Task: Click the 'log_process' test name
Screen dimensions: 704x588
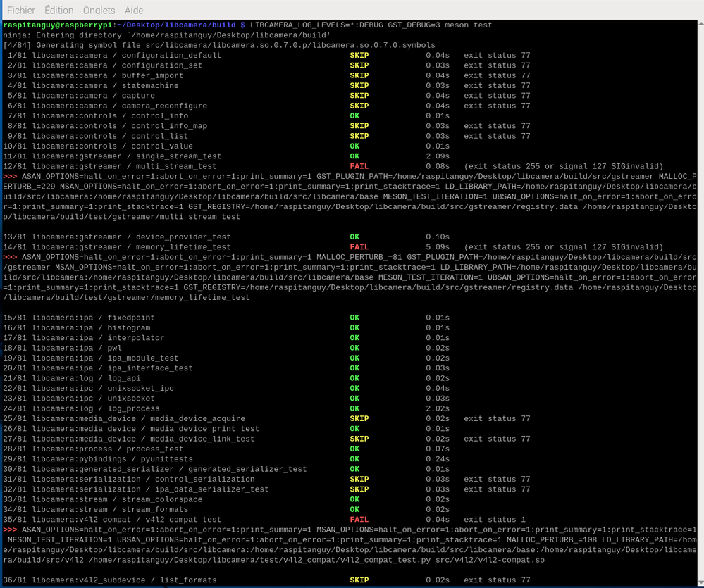Action: pos(133,408)
